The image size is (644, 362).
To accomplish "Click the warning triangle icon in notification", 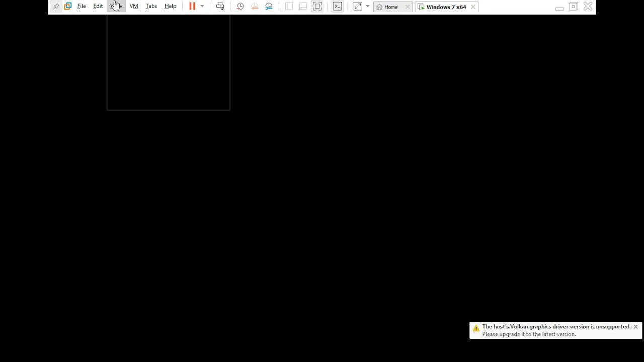I will tap(476, 328).
